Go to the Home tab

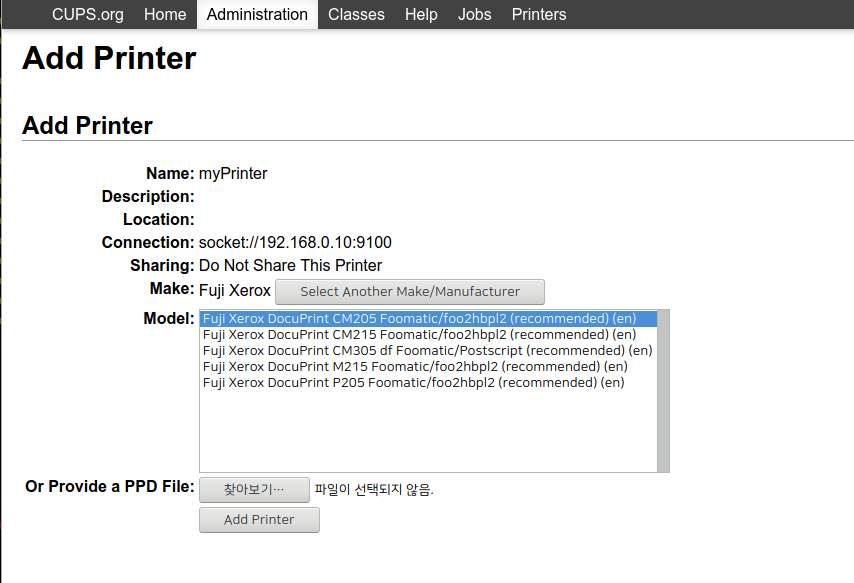pyautogui.click(x=165, y=14)
